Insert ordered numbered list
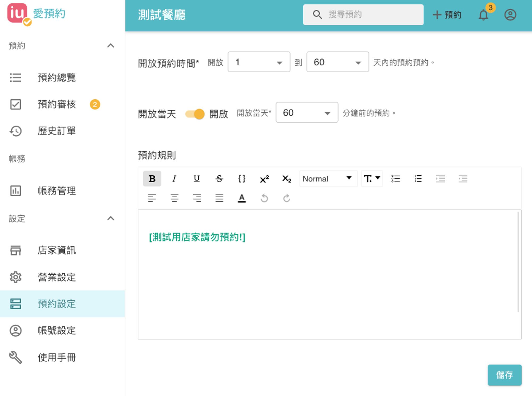Image resolution: width=532 pixels, height=396 pixels. pyautogui.click(x=418, y=179)
